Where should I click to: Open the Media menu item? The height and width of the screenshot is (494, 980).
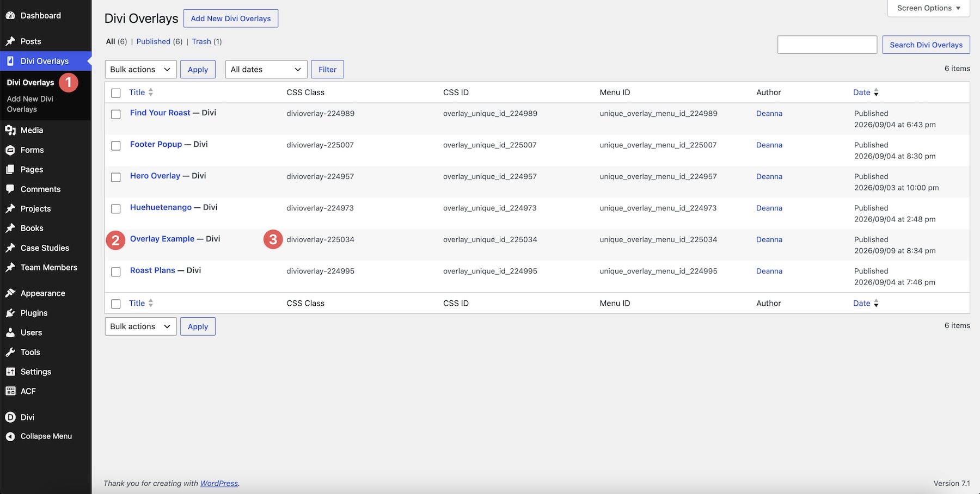pos(32,130)
